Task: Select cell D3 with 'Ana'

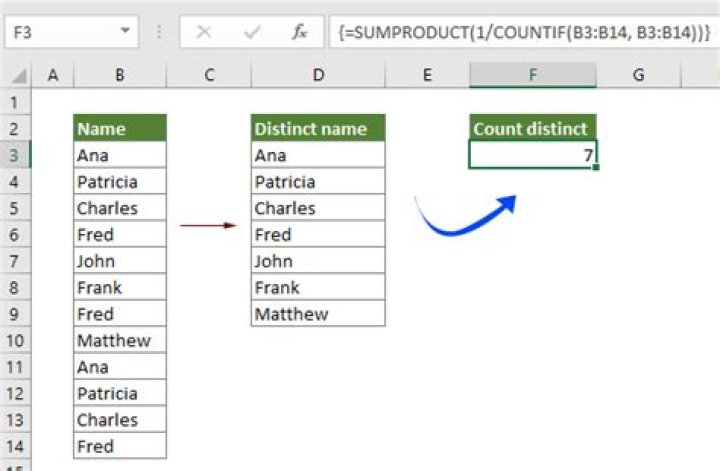Action: click(318, 155)
